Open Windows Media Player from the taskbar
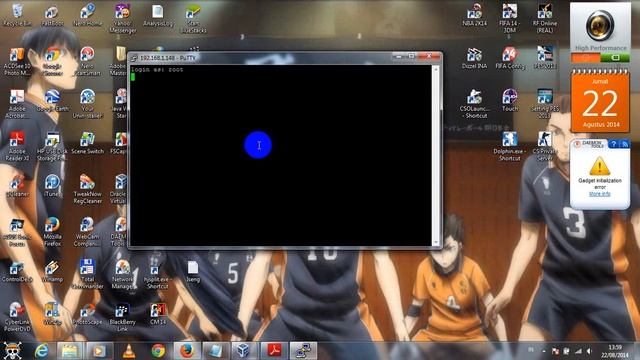The height and width of the screenshot is (360, 640). pyautogui.click(x=98, y=351)
